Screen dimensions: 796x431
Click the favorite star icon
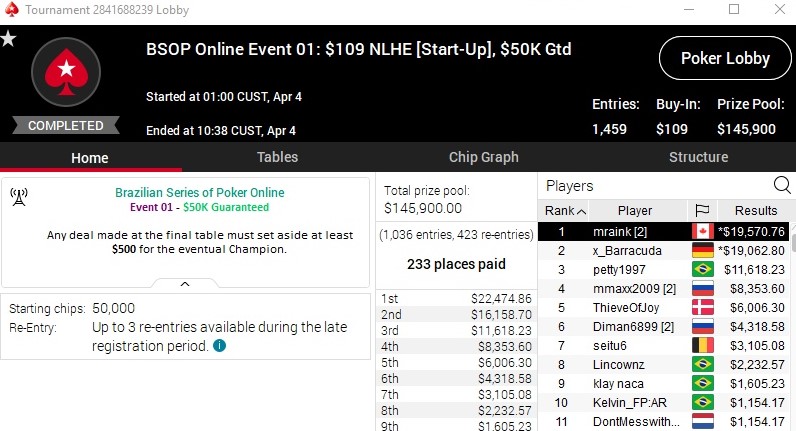pyautogui.click(x=9, y=39)
